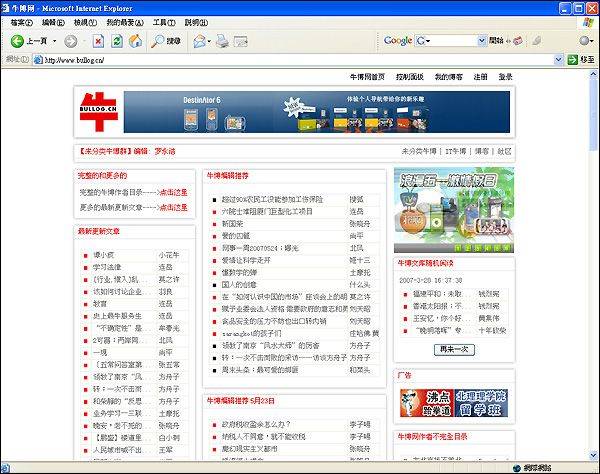Click the 牛博网首页 navigation link
600x474 pixels.
[x=367, y=77]
